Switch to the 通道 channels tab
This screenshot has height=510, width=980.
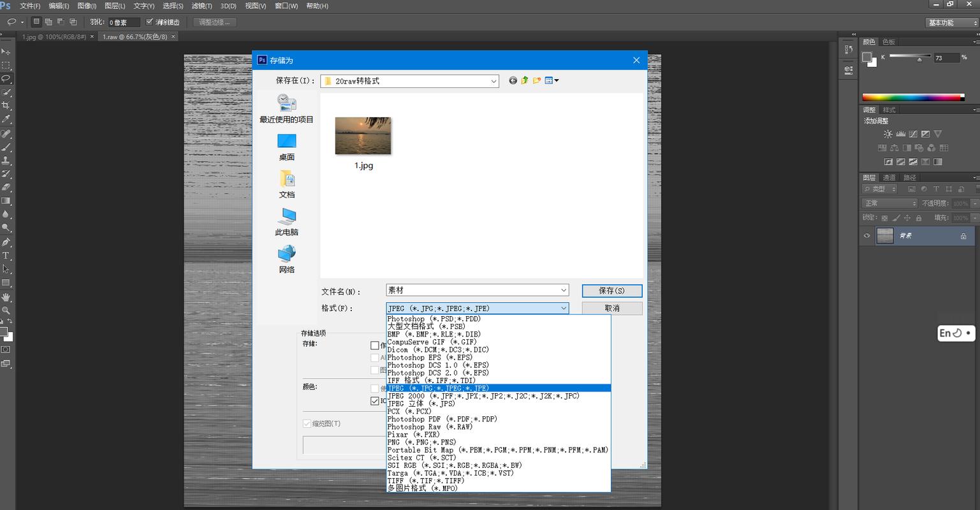pyautogui.click(x=889, y=177)
